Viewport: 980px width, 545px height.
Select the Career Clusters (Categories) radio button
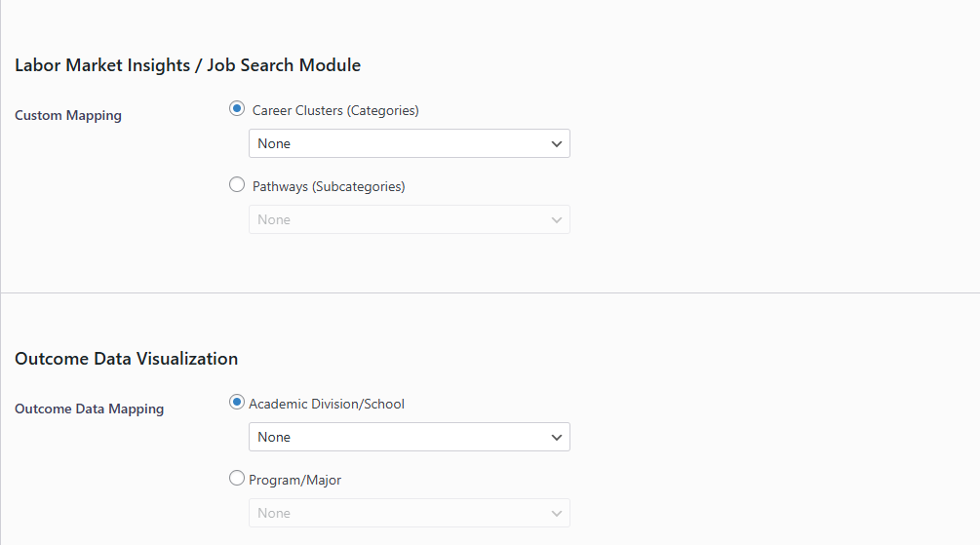pyautogui.click(x=237, y=109)
